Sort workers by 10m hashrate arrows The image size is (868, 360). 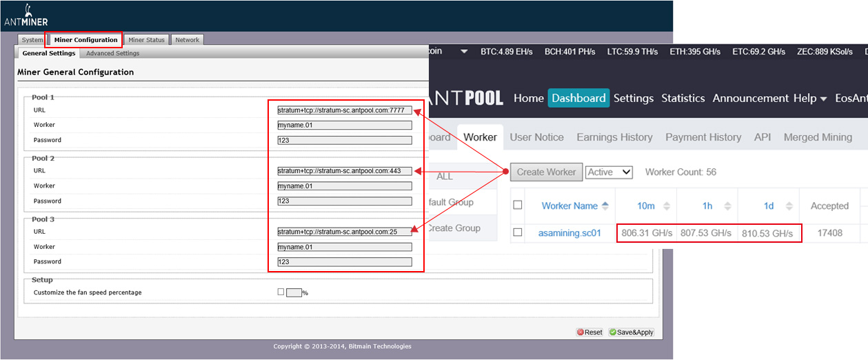click(666, 206)
